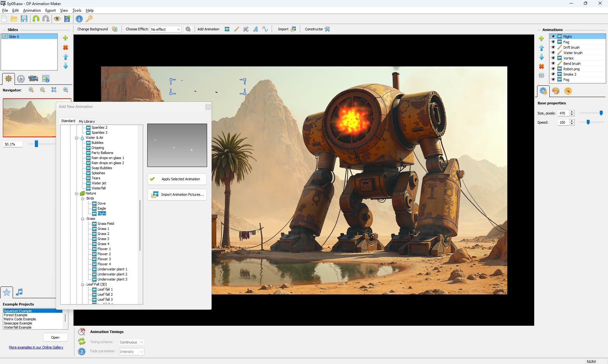Click green plus in Animations panel
Viewport: 608px width, 364px height.
click(x=541, y=39)
